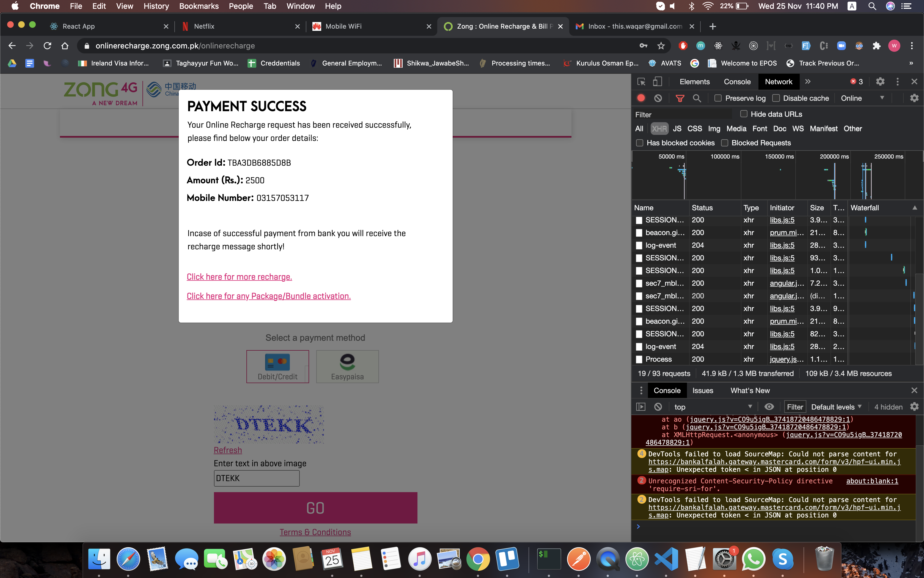Bookmark this page with the star icon

click(x=661, y=46)
